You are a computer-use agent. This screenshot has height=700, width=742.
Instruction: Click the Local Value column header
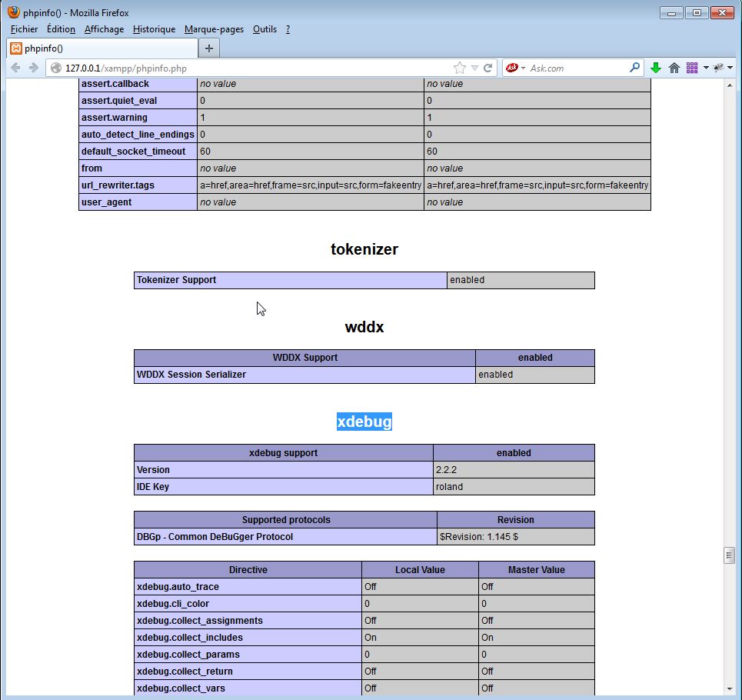pos(420,570)
